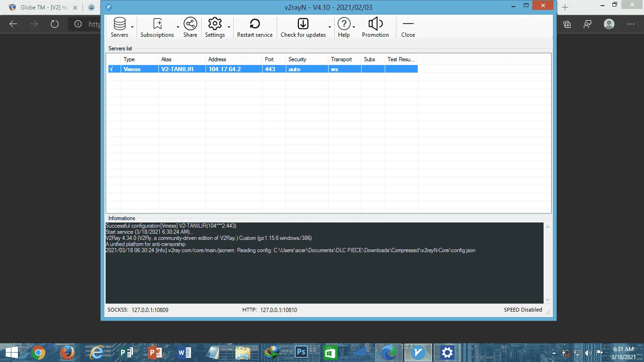Click the v2rayN taskbar icon
The width and height of the screenshot is (644, 362).
(x=418, y=353)
